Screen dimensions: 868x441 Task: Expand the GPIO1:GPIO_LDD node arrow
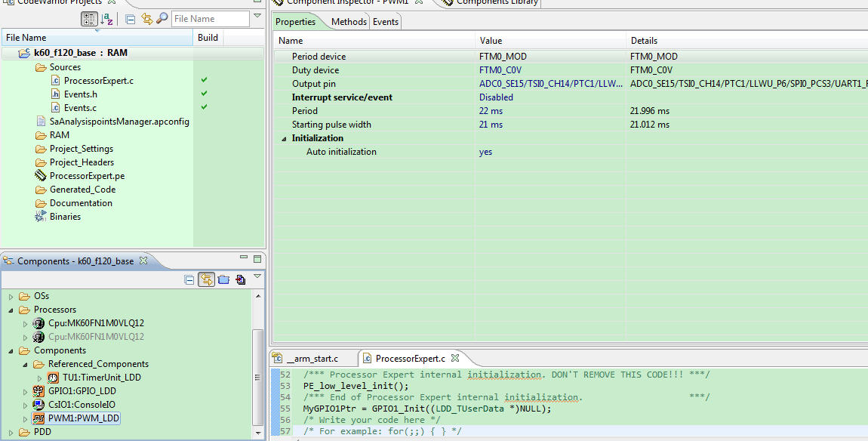click(x=26, y=392)
